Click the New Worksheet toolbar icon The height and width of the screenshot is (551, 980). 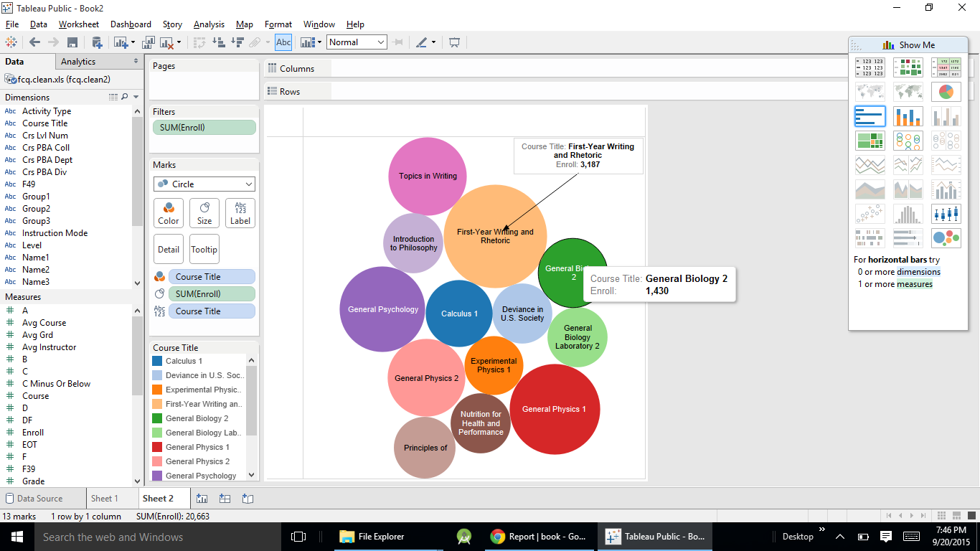[120, 42]
